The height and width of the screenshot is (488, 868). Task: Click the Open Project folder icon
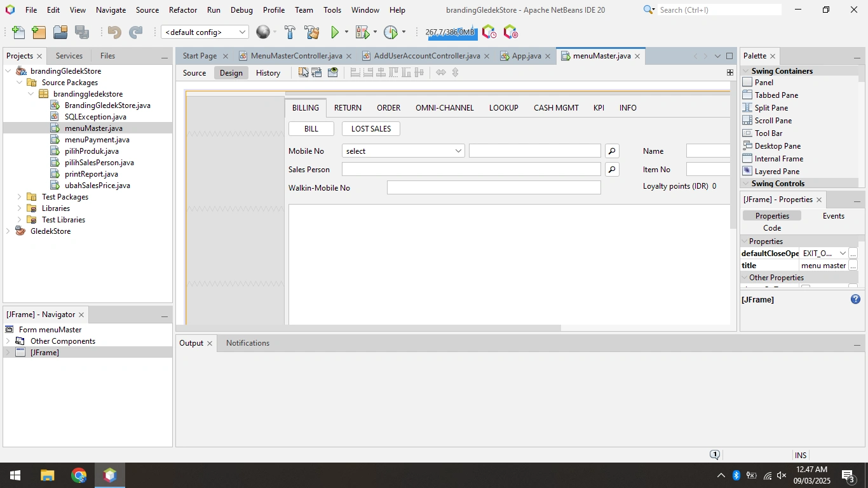(x=60, y=32)
